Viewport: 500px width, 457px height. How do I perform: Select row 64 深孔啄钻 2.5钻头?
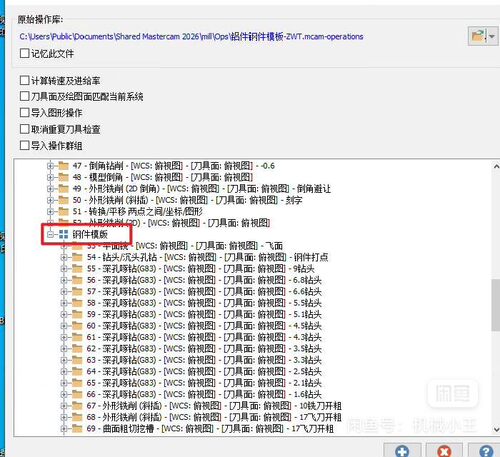click(x=204, y=371)
